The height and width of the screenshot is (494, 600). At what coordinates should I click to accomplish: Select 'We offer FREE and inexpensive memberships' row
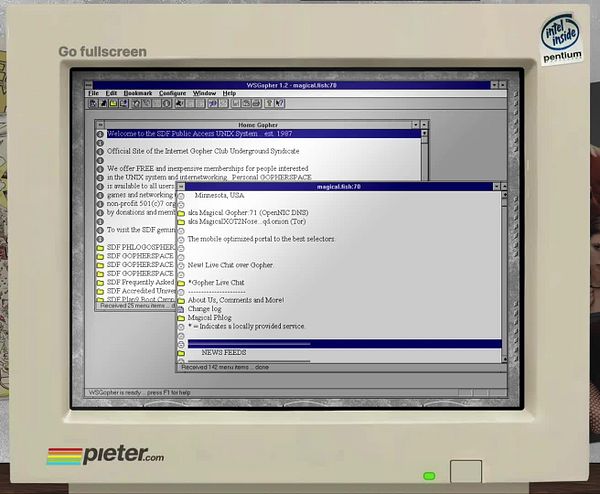pyautogui.click(x=207, y=168)
